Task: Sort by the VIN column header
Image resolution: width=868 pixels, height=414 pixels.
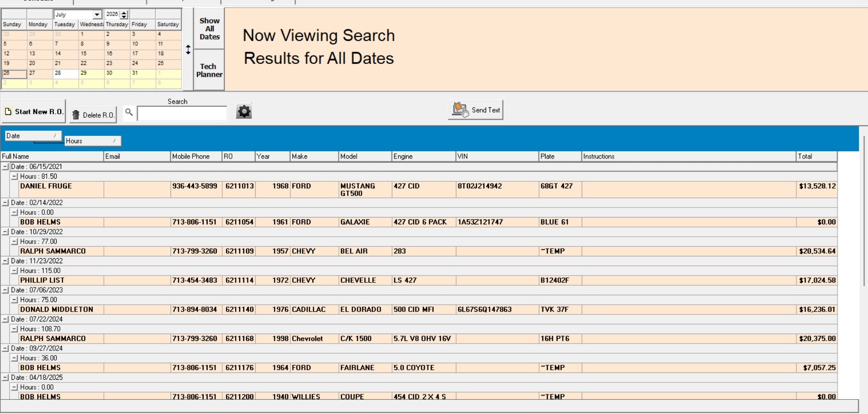Action: coord(497,156)
